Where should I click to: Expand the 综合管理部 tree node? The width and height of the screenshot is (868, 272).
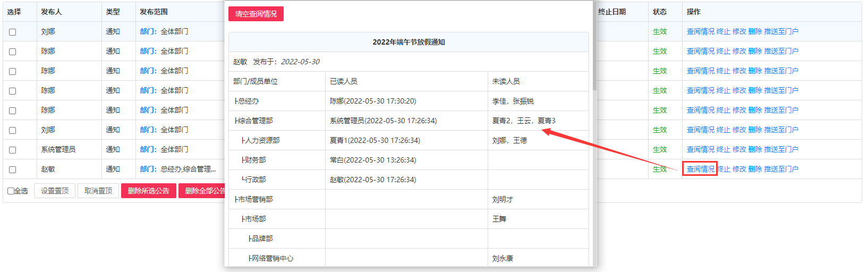(x=254, y=121)
